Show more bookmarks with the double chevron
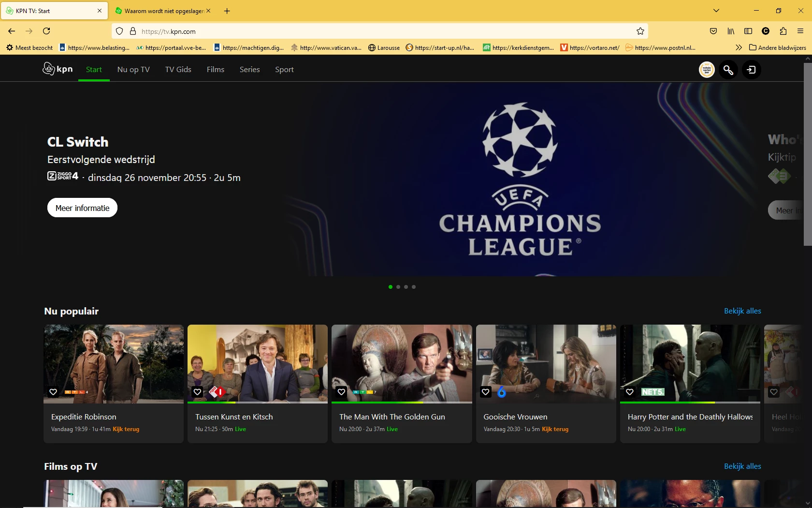 click(x=739, y=47)
